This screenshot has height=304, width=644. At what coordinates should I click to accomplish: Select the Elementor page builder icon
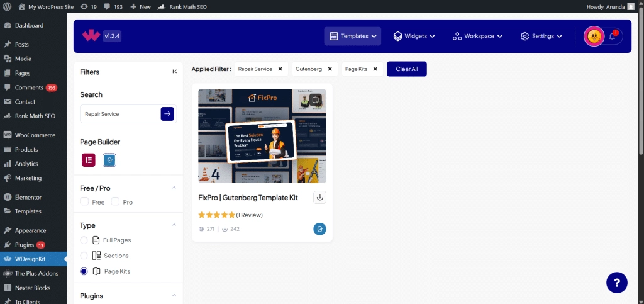click(x=88, y=160)
